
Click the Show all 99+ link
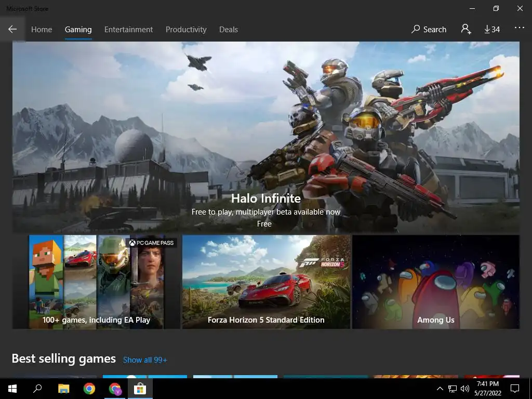pyautogui.click(x=145, y=360)
